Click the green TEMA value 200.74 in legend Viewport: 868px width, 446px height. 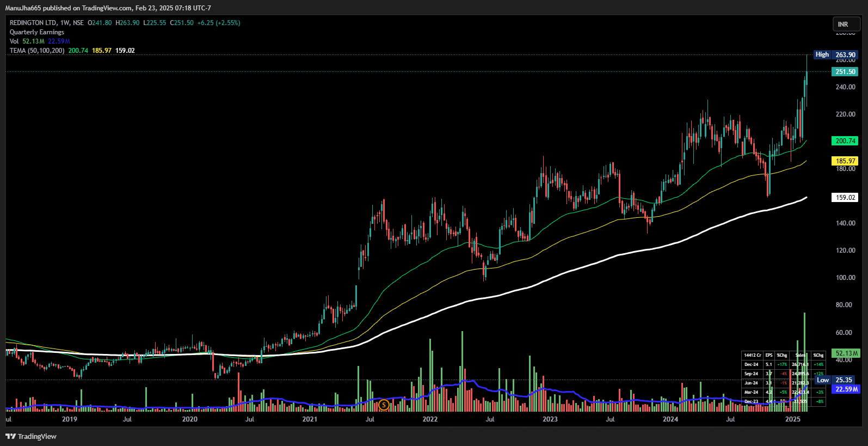(78, 51)
